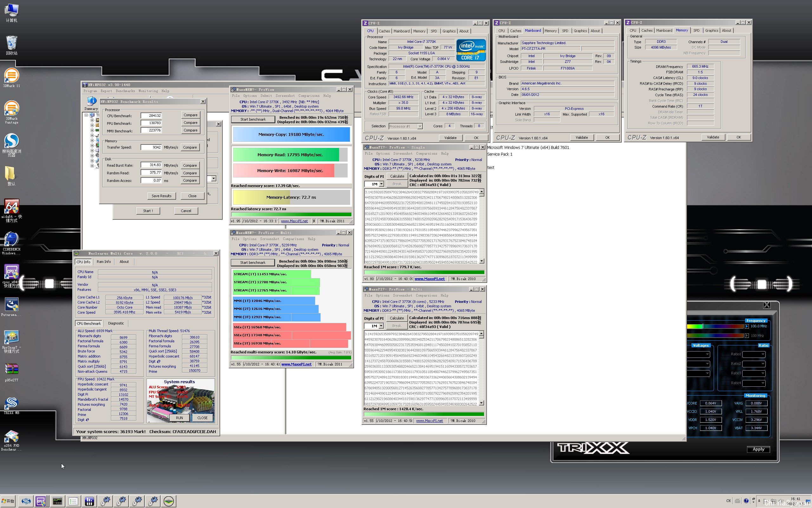Image resolution: width=812 pixels, height=508 pixels.
Task: Open www.MaxxPI.net link in MaxxMEM Multi
Action: 296,364
